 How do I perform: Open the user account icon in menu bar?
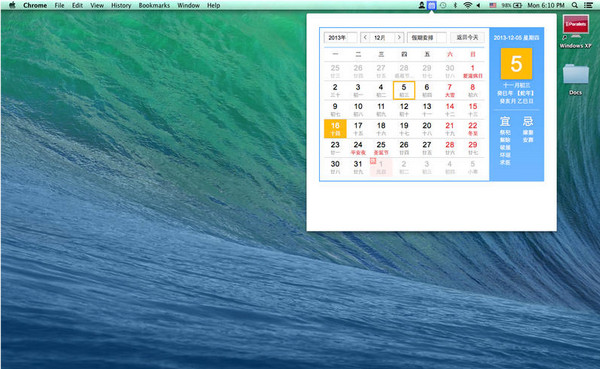coord(421,5)
